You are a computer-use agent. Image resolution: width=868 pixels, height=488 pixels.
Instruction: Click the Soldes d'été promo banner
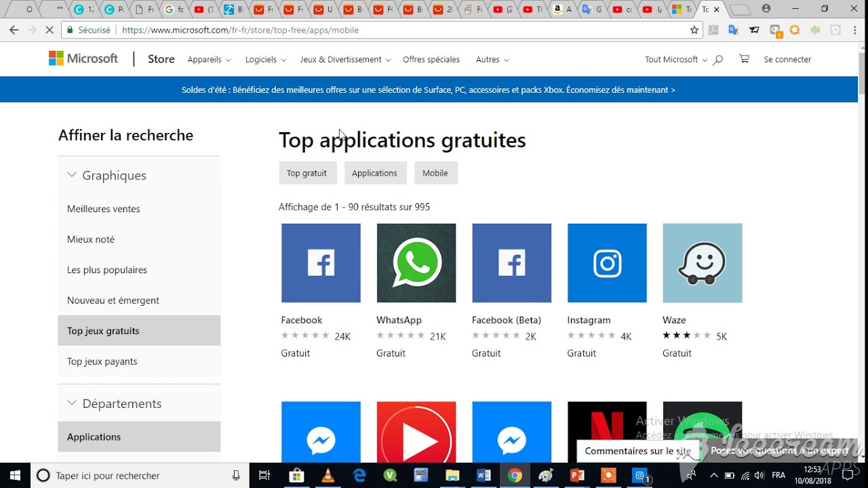click(x=429, y=89)
